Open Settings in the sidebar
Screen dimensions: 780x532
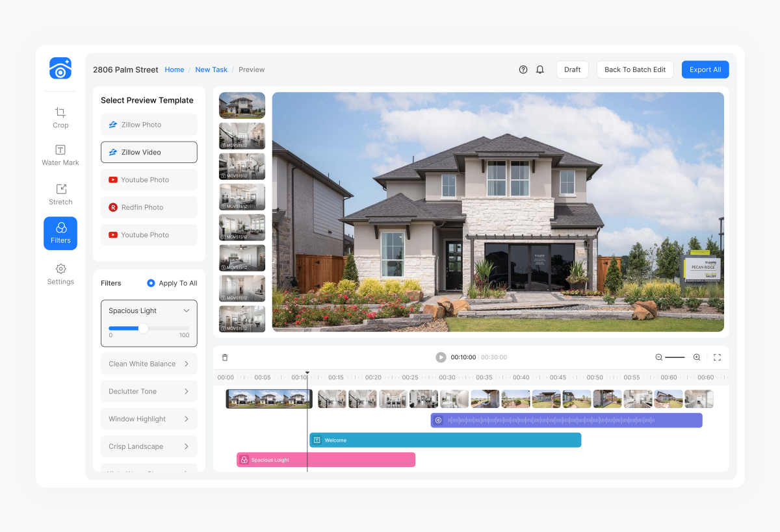point(60,274)
